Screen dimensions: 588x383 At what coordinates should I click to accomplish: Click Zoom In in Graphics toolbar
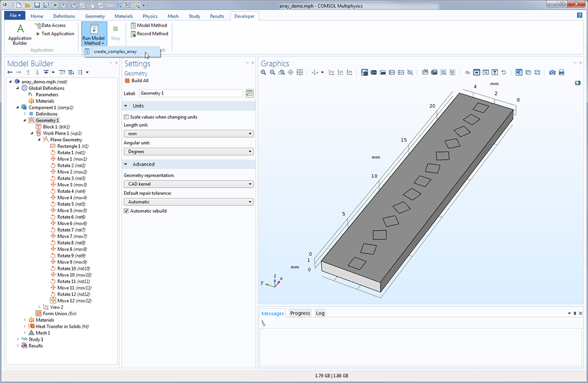pos(263,72)
